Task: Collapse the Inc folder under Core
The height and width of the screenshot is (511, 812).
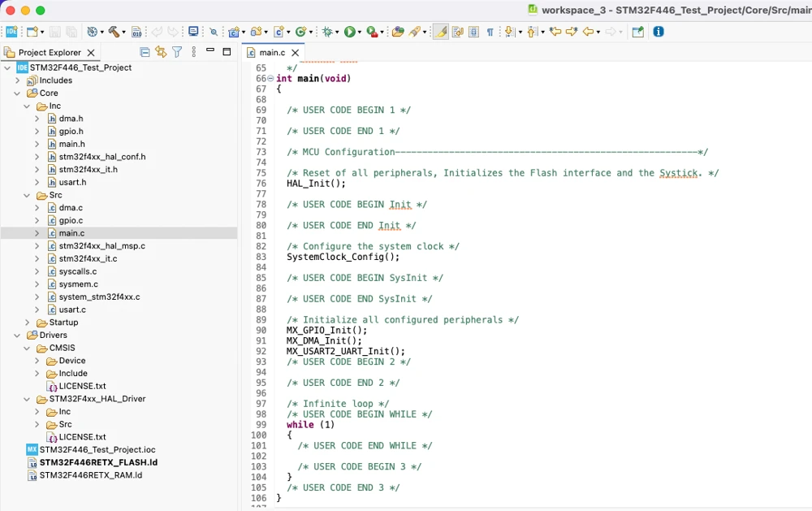Action: point(27,106)
